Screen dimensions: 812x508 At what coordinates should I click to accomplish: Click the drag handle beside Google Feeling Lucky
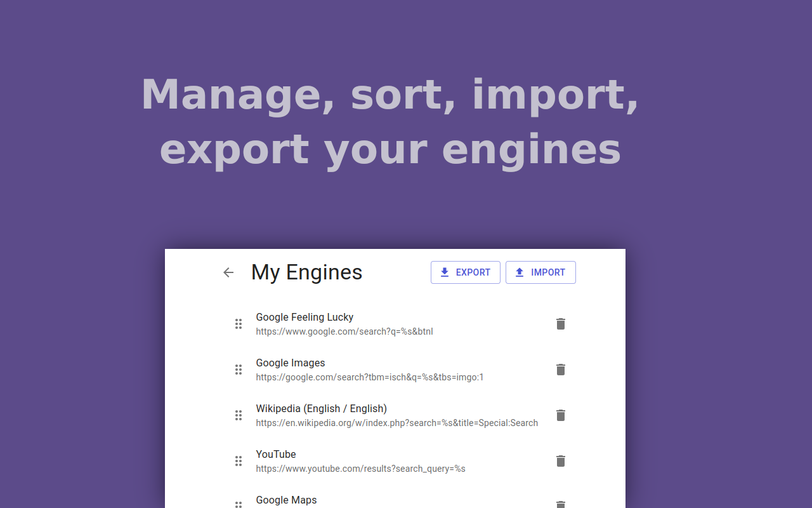click(239, 324)
